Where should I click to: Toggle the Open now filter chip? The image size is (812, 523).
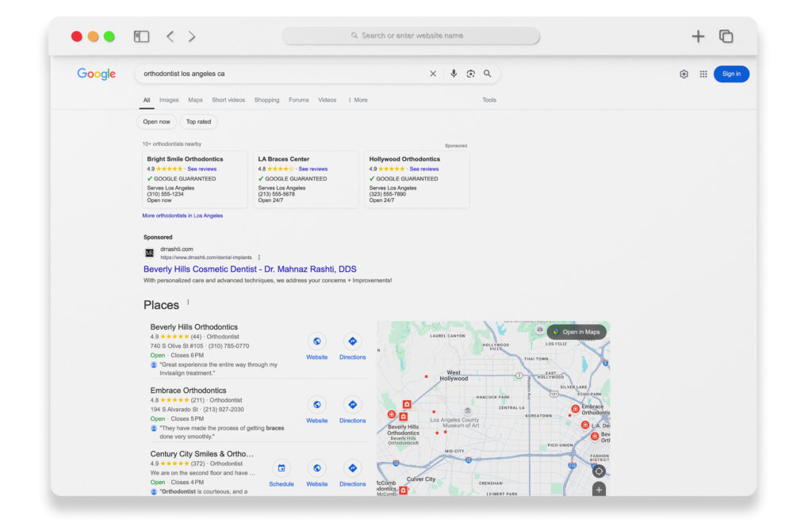(x=156, y=122)
